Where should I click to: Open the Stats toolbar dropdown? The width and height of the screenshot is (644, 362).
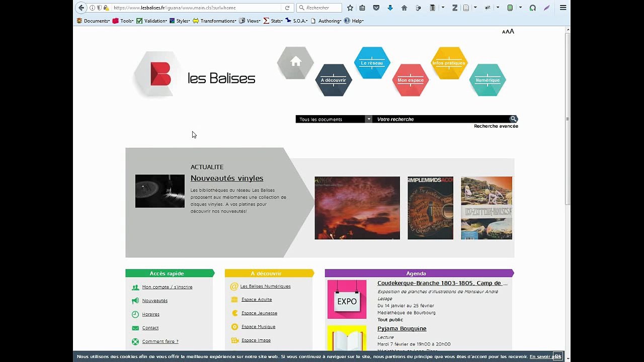coord(273,21)
